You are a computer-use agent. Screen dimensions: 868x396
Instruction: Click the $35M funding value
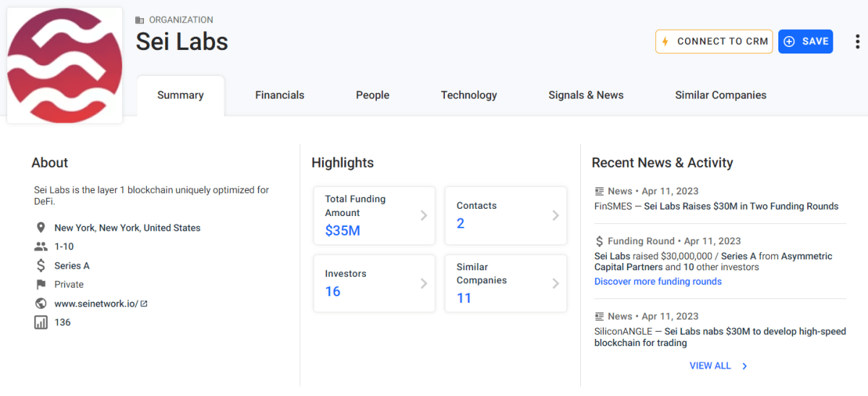coord(343,231)
